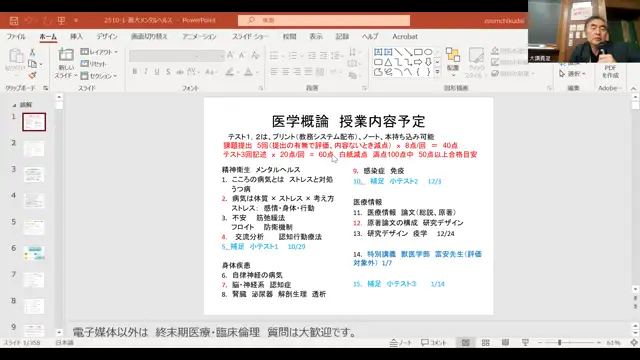Switch to Slide Sorter view icon

(485, 342)
